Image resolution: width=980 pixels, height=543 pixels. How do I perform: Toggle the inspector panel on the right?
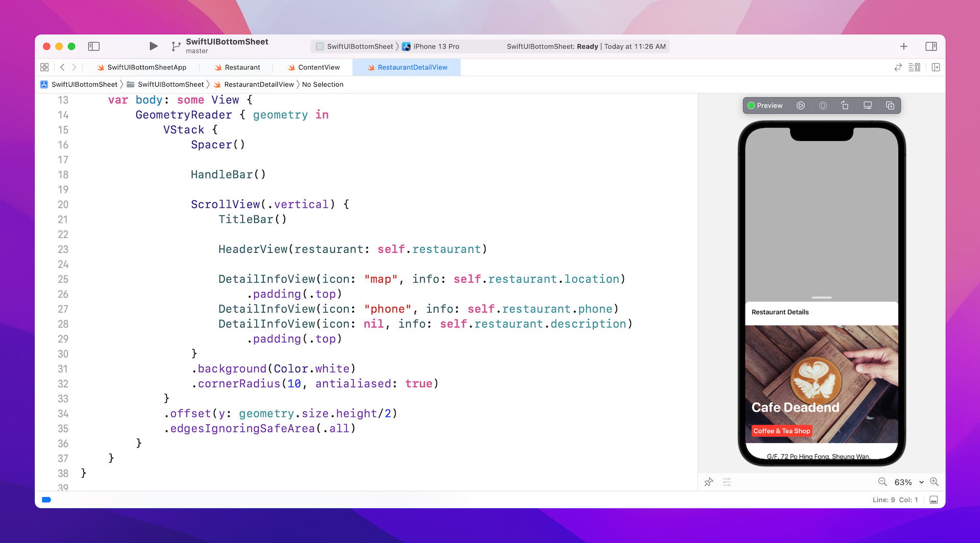tap(931, 46)
